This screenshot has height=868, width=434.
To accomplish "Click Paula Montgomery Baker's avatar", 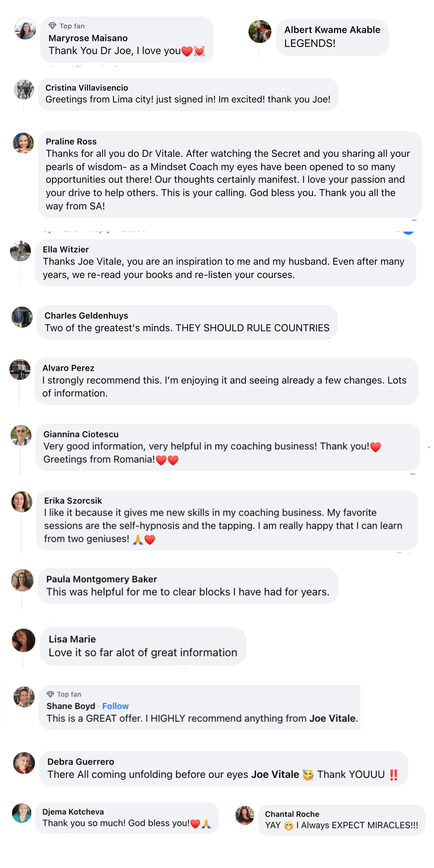I will 22,580.
